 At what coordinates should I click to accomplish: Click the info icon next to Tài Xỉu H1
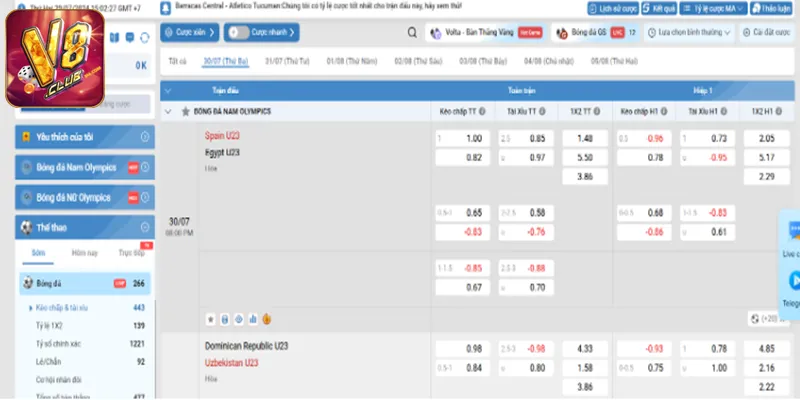(733, 111)
